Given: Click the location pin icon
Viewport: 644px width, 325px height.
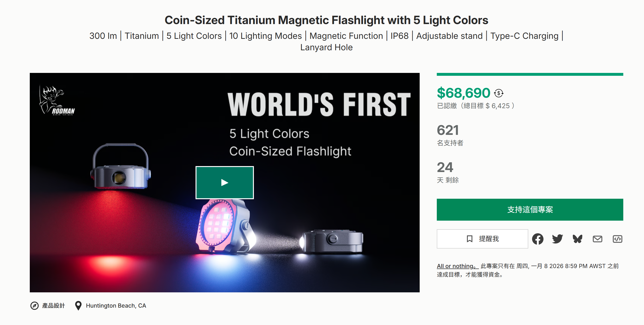Looking at the screenshot, I should tap(78, 305).
